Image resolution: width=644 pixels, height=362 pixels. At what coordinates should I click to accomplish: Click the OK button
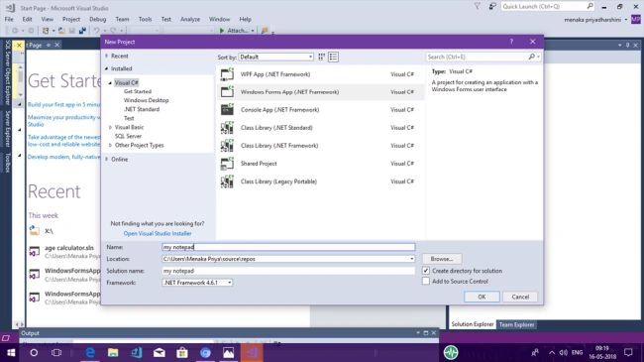[x=482, y=297]
